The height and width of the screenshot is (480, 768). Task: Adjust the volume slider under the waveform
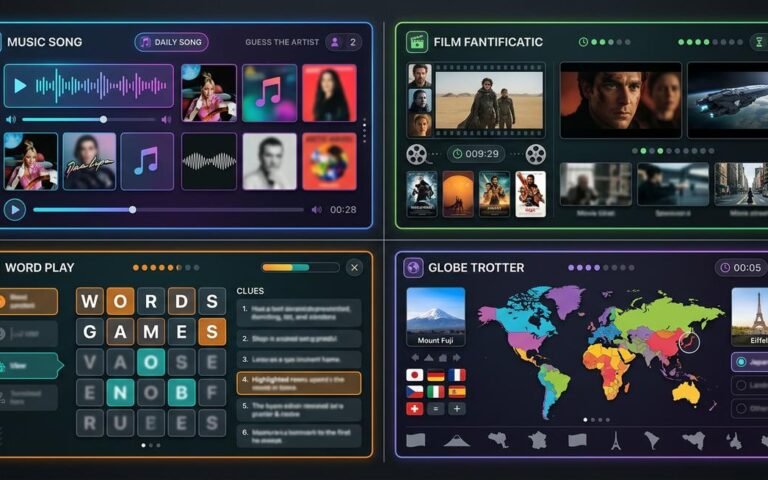[89, 120]
